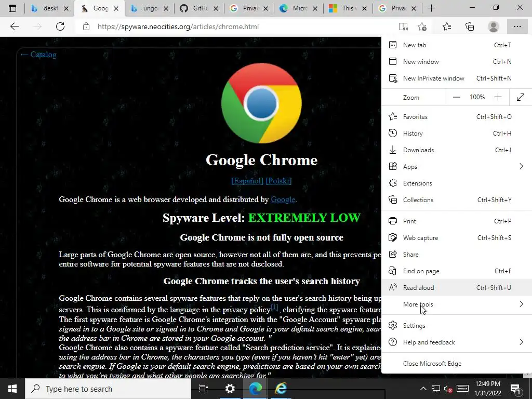
Task: Add this page to favorites
Action: 422,27
